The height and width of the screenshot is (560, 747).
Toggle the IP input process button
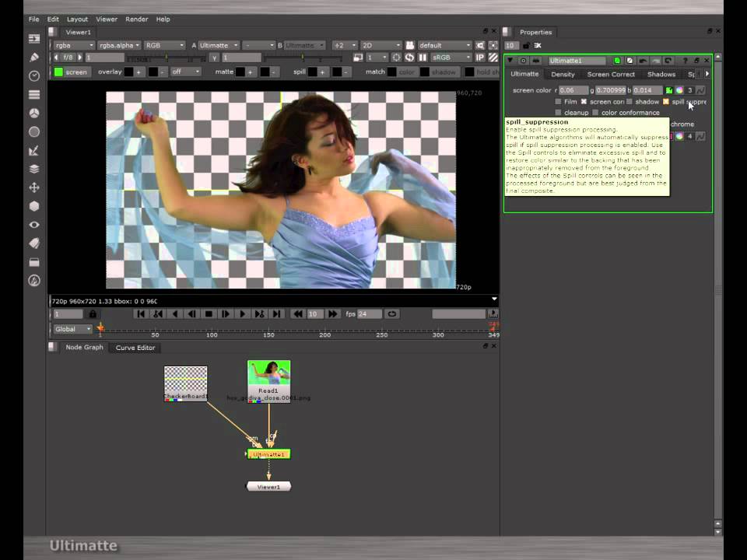point(480,58)
